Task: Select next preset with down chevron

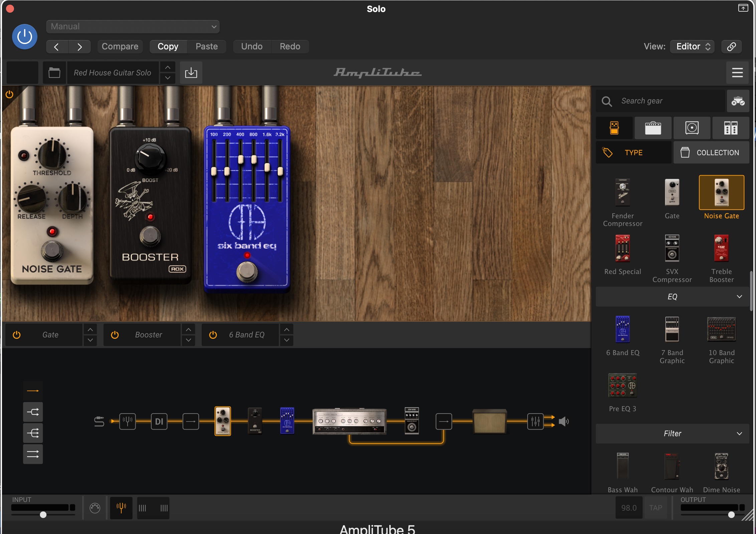Action: click(168, 78)
